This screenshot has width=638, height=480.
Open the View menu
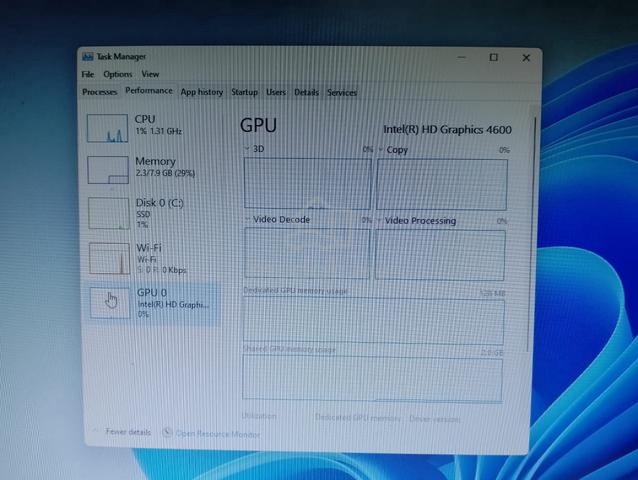[150, 74]
